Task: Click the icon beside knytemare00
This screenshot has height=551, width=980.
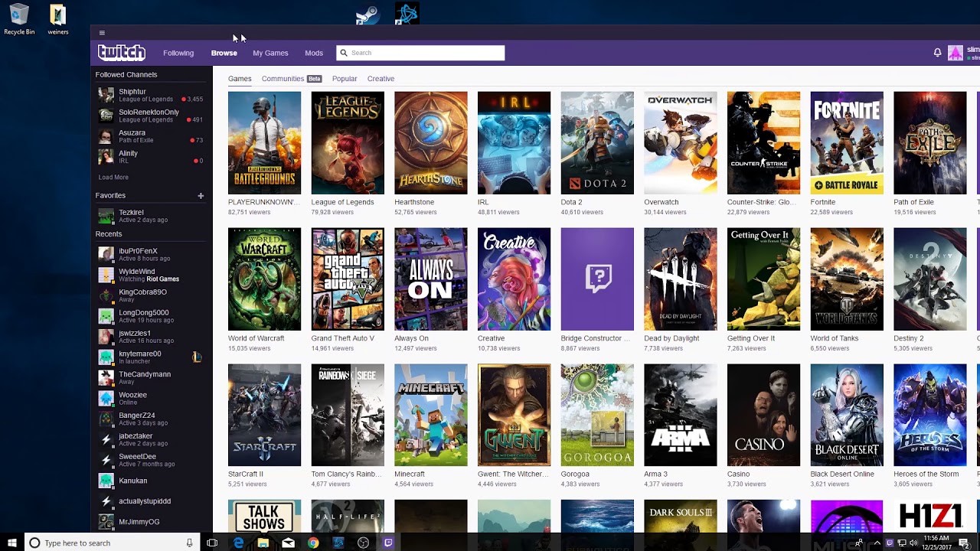Action: (197, 357)
